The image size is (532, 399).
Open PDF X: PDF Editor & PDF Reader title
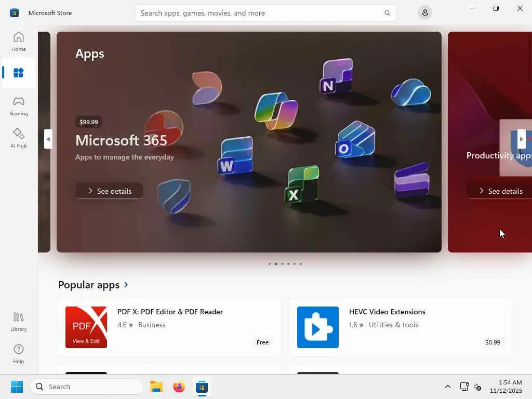170,312
